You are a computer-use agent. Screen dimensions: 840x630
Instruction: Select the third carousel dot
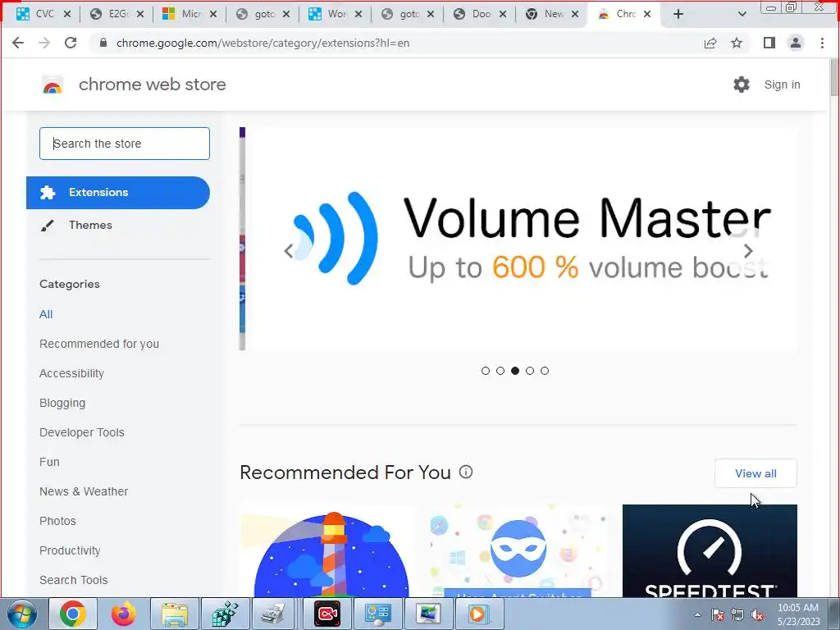click(x=515, y=371)
